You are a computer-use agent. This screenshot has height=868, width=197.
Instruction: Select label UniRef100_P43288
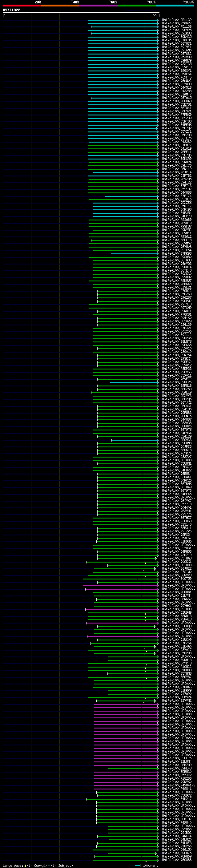[x=177, y=91]
